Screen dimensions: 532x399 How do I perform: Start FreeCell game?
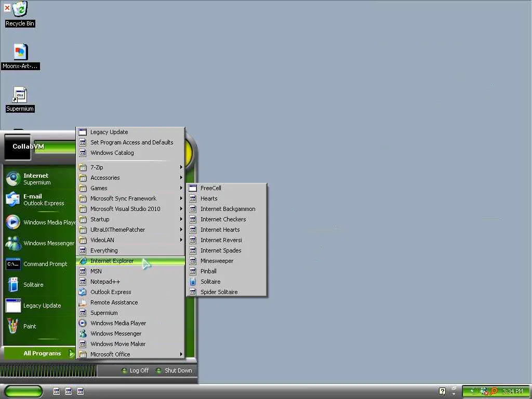(227, 188)
